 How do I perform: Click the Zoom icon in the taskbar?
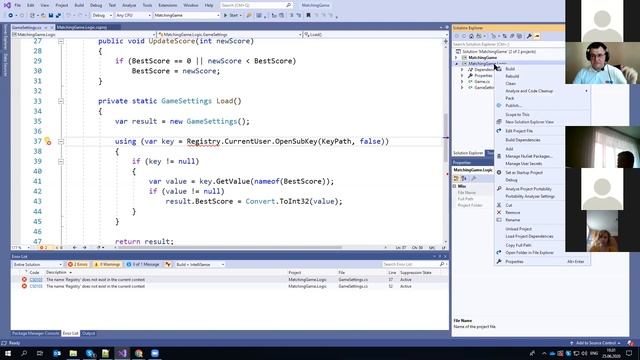[155, 353]
